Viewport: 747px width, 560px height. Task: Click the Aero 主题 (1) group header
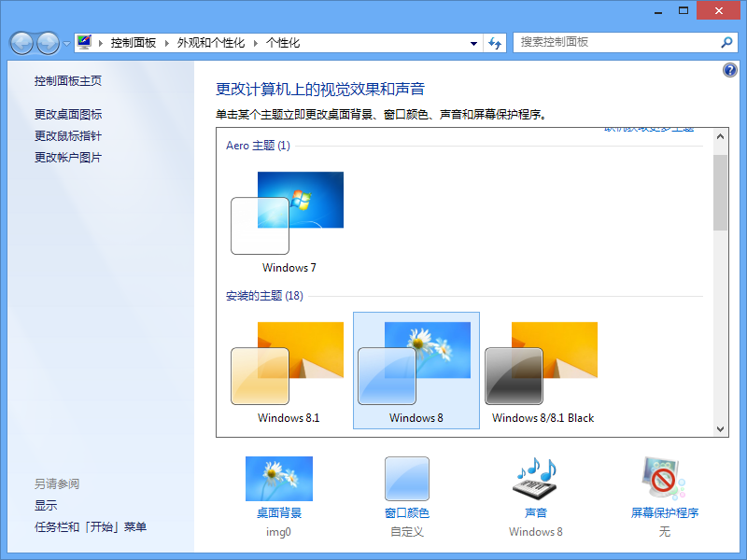[258, 146]
